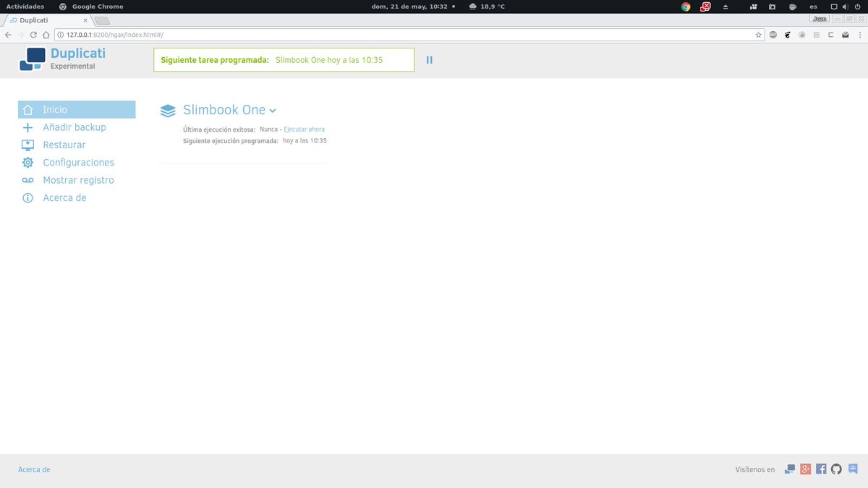Select the Duplicati browser tab

[x=47, y=20]
